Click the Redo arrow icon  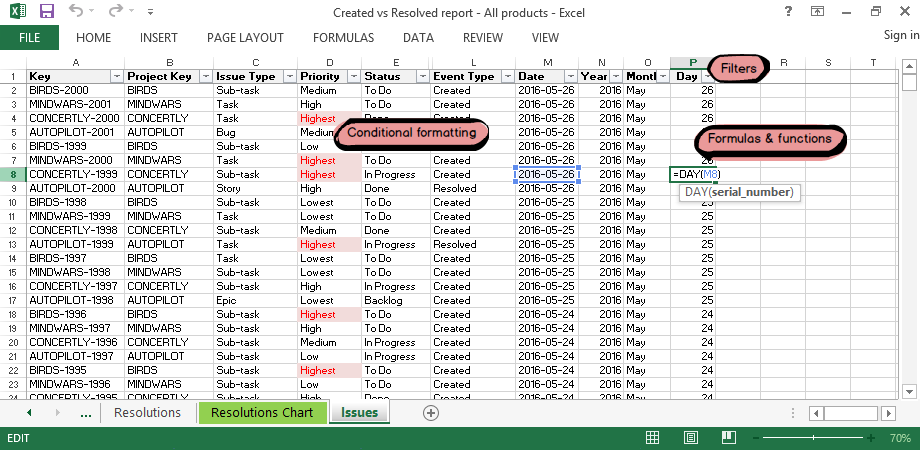[116, 10]
